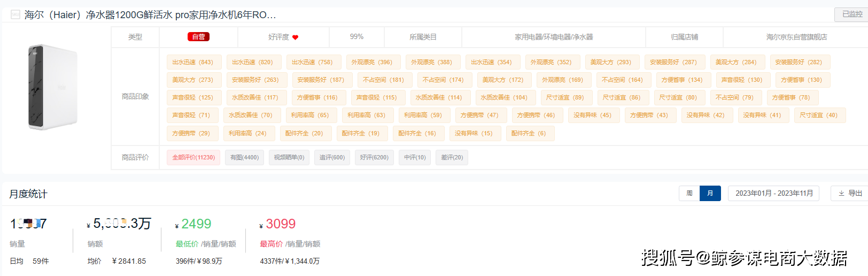The height and width of the screenshot is (276, 868).
Task: Click the 最高价 label
Action: click(x=271, y=244)
